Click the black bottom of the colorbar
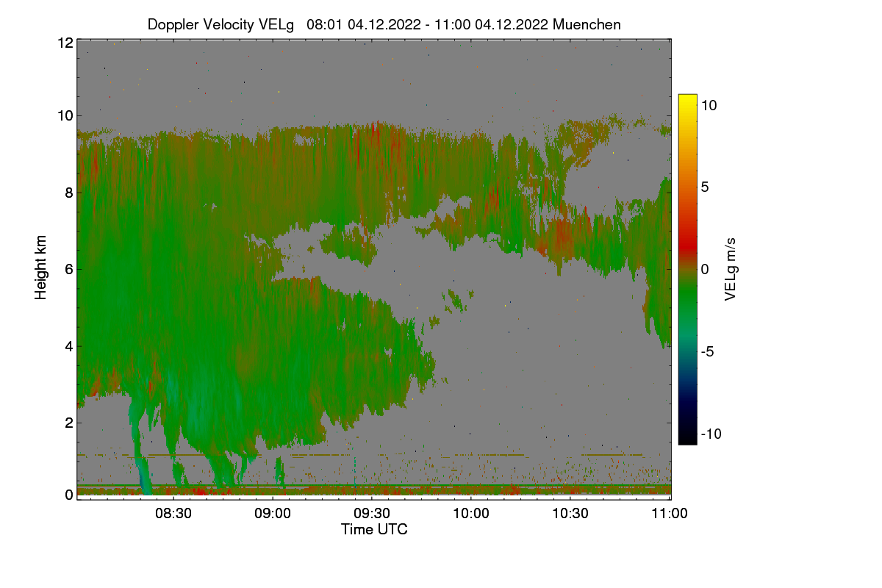 coord(687,437)
